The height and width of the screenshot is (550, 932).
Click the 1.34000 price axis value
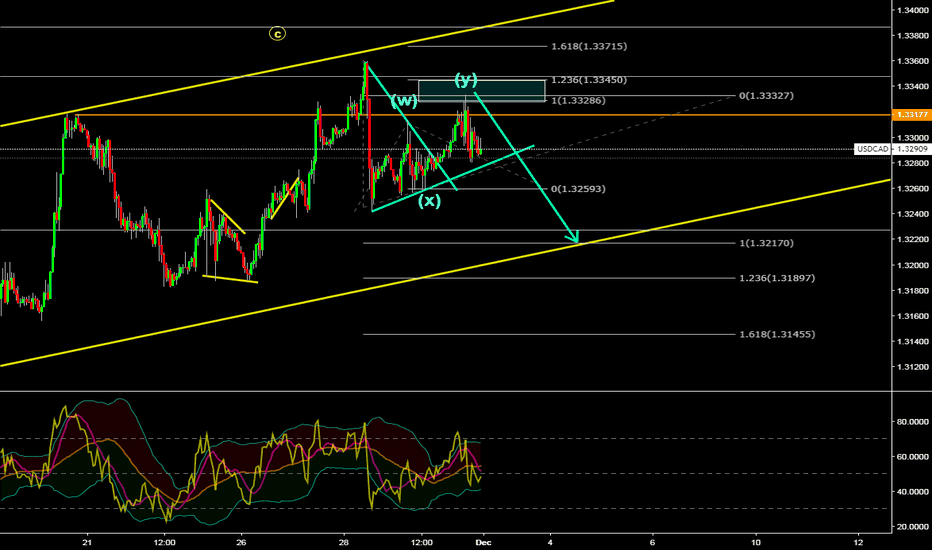(912, 10)
